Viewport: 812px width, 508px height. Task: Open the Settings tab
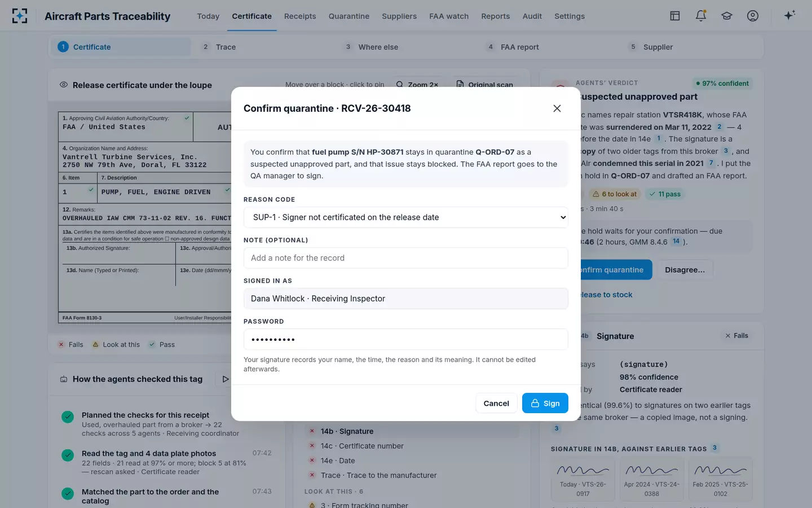pyautogui.click(x=570, y=16)
